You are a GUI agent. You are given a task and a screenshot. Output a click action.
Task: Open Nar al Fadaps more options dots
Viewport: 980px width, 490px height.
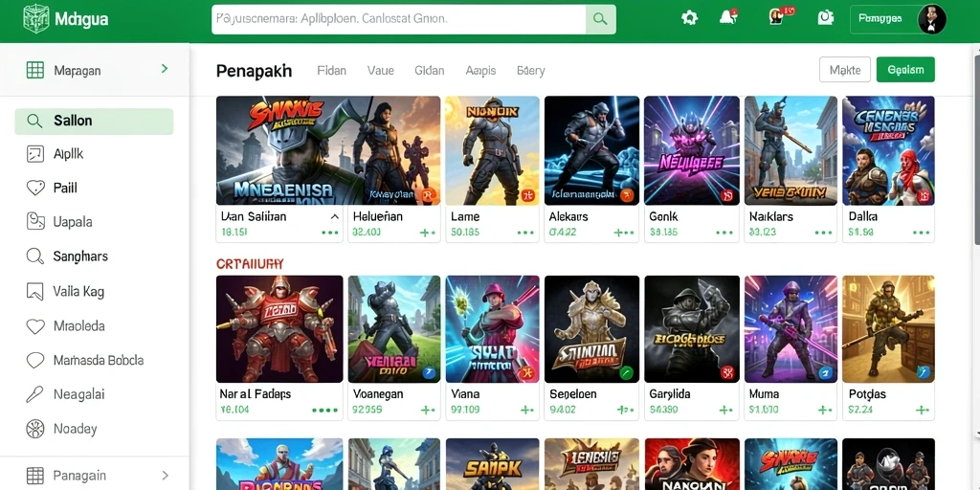325,411
